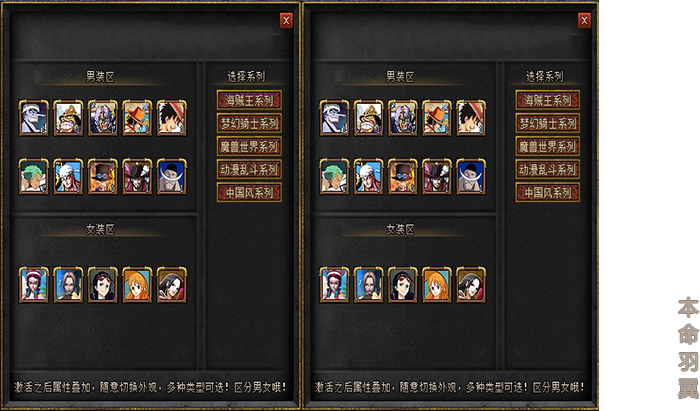Choose 魔兽世界系列 in right panel

click(548, 146)
